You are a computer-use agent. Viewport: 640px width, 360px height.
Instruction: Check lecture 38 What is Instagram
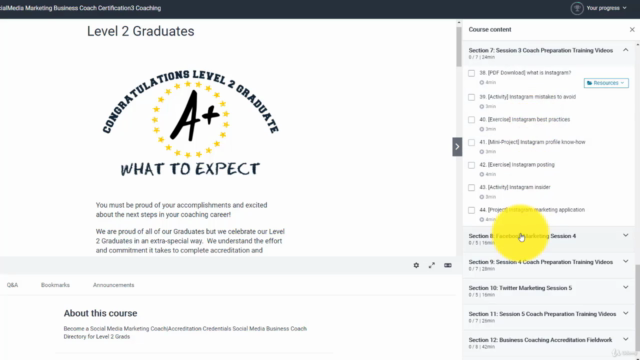[471, 73]
